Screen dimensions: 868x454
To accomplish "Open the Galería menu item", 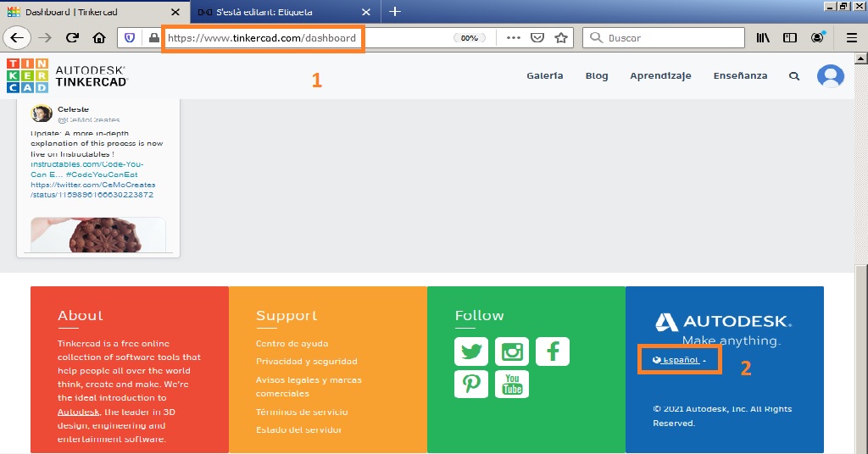I will click(545, 75).
